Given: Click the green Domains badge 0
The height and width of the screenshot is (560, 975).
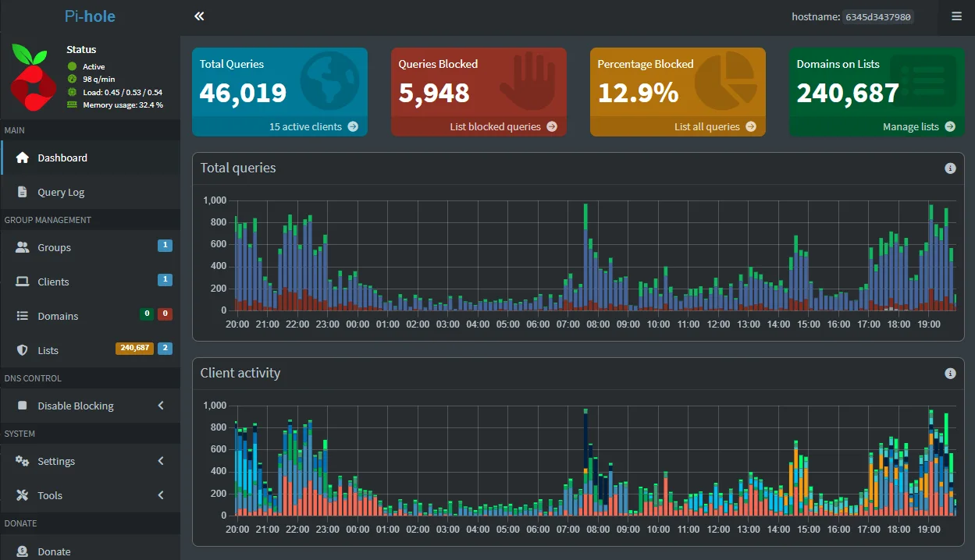Looking at the screenshot, I should [146, 314].
